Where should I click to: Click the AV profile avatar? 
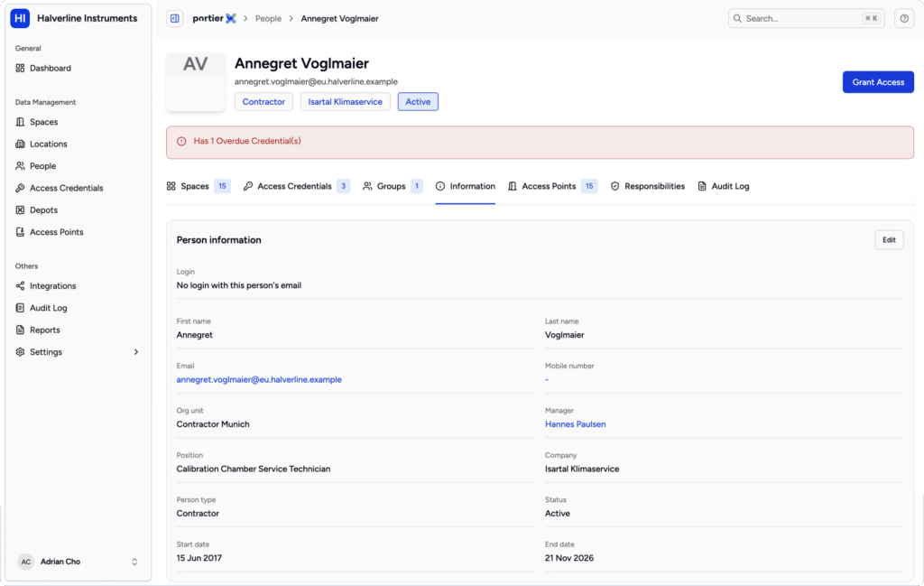[x=195, y=82]
